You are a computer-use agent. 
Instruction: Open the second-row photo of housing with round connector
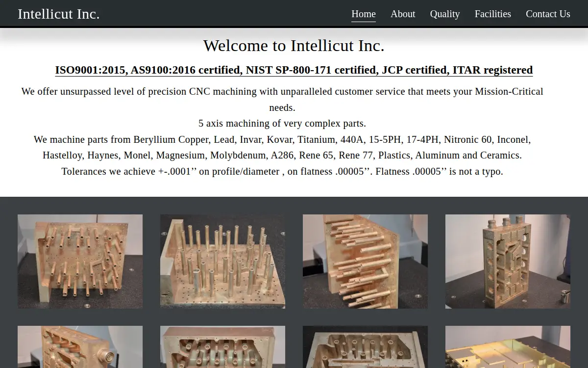point(80,347)
